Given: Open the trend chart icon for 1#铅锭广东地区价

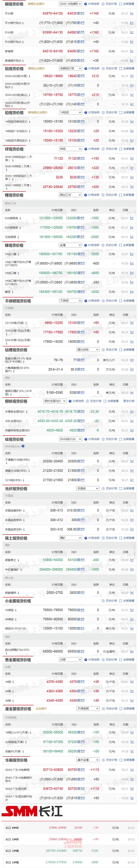Looking at the screenshot, I should pyautogui.click(x=132, y=131).
